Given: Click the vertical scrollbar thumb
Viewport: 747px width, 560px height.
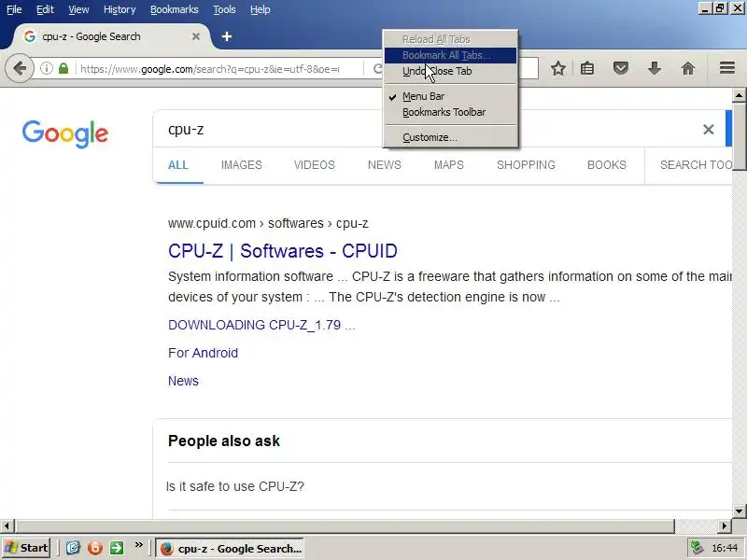Looking at the screenshot, I should 739,136.
